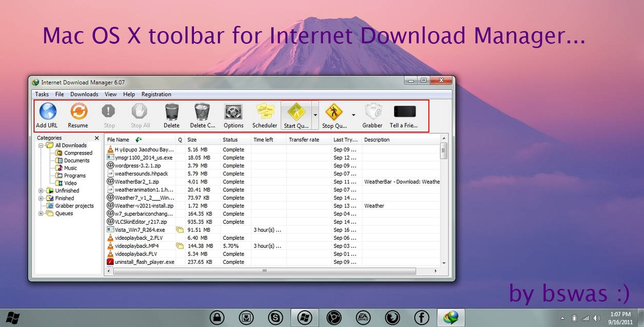644x327 pixels.
Task: Click the scroll up arrow of the download list
Action: 444,139
